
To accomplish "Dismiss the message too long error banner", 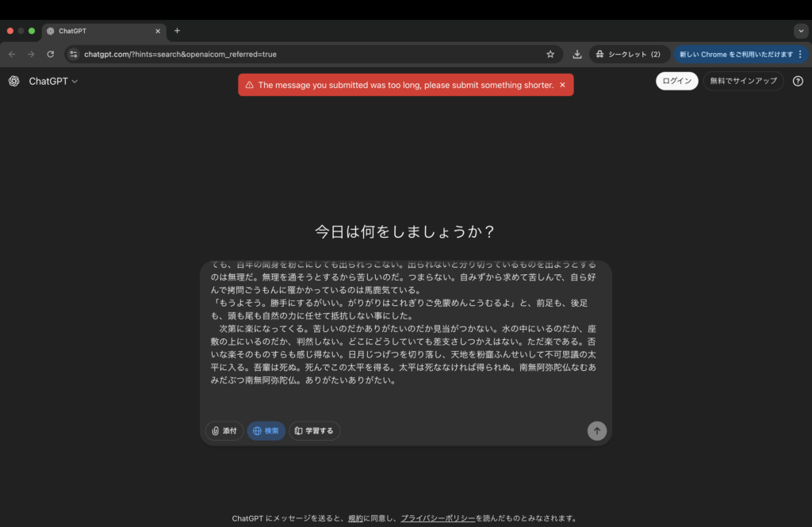I will tap(562, 85).
